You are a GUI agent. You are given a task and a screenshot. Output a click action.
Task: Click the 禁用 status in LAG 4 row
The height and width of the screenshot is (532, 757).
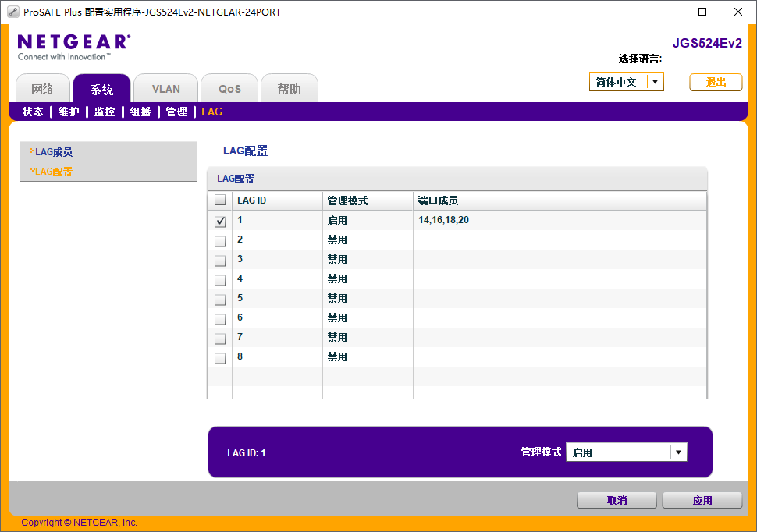point(337,279)
